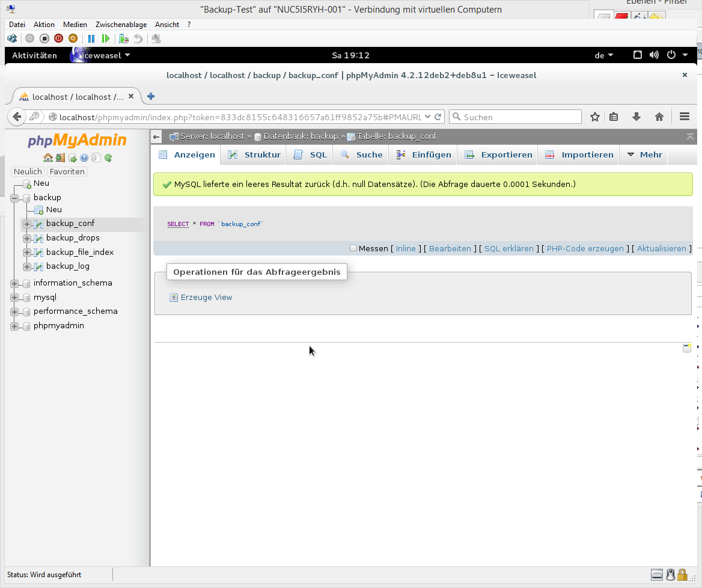Click the Hyper-V turn off (stop) icon
This screenshot has height=588, width=702.
(x=44, y=38)
